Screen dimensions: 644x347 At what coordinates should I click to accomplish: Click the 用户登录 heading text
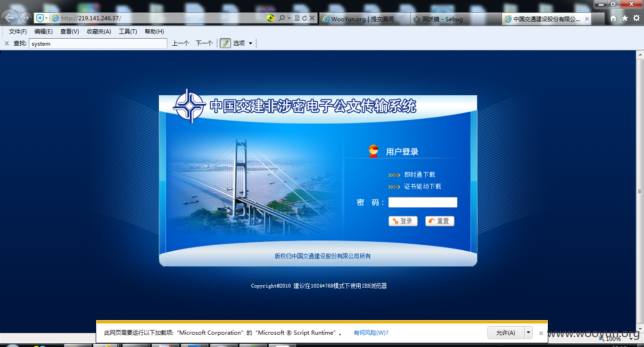click(402, 152)
